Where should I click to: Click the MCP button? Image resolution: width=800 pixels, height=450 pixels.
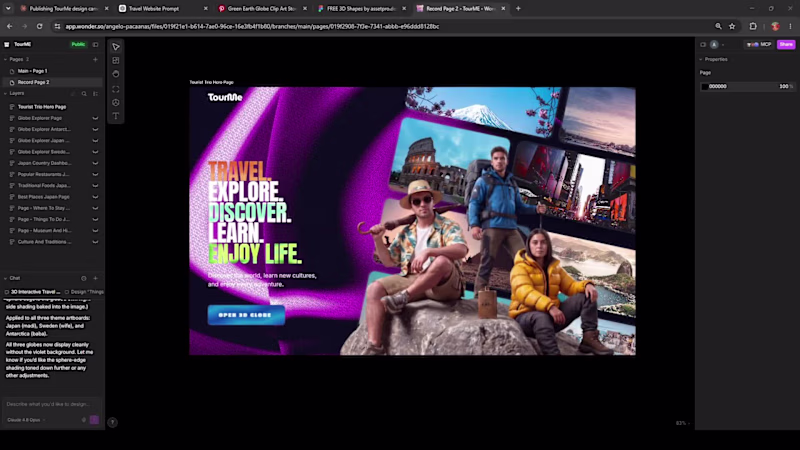click(759, 44)
